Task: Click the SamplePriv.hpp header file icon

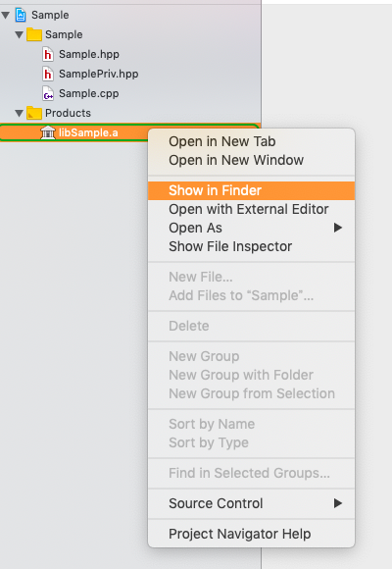Action: 48,74
